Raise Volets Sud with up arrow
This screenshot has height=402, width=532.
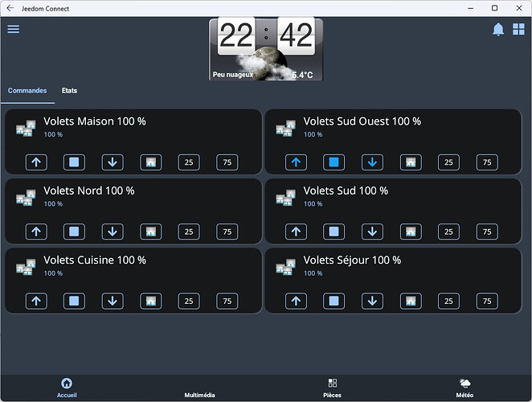click(297, 232)
